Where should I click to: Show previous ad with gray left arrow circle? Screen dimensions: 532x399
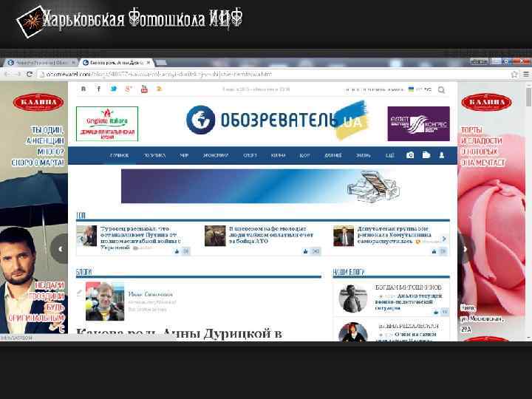(x=60, y=249)
